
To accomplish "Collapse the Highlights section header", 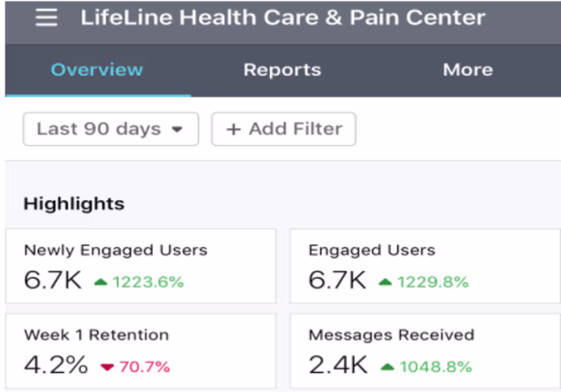I will point(73,203).
